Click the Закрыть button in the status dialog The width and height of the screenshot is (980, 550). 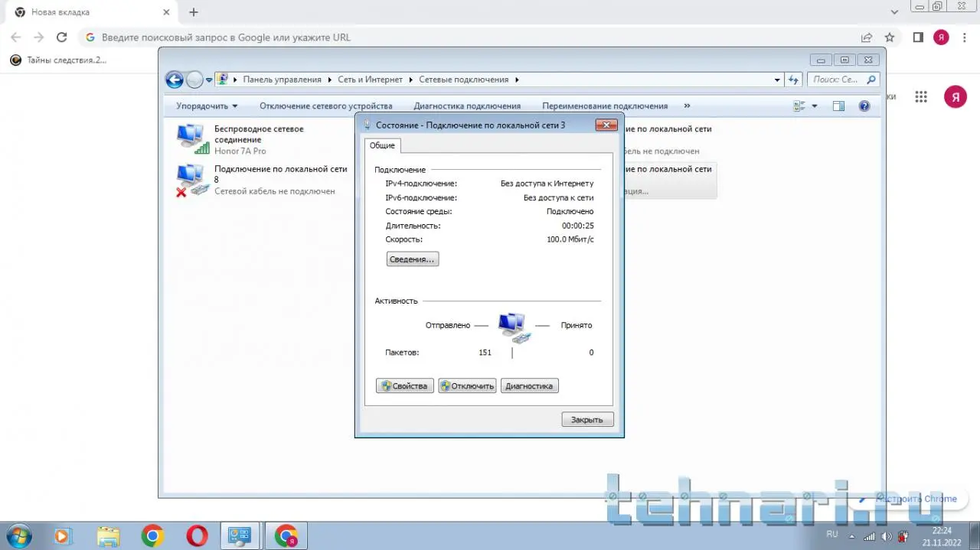click(x=587, y=419)
